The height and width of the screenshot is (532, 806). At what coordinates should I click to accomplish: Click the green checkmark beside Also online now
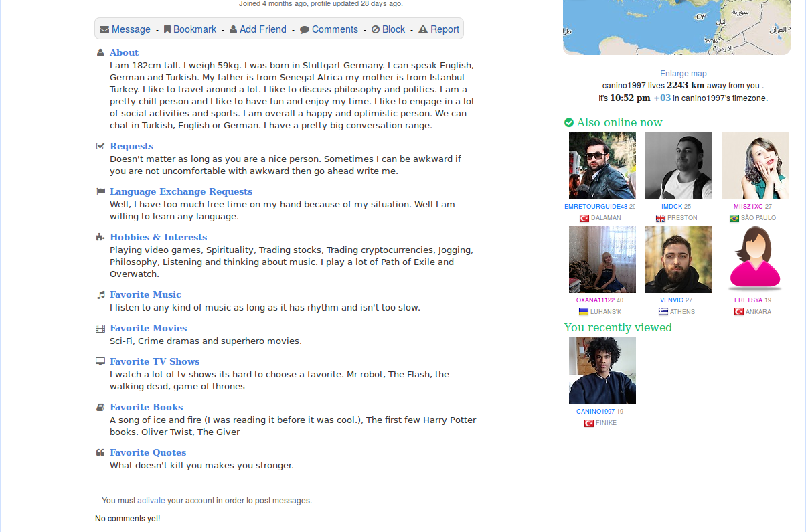(569, 122)
